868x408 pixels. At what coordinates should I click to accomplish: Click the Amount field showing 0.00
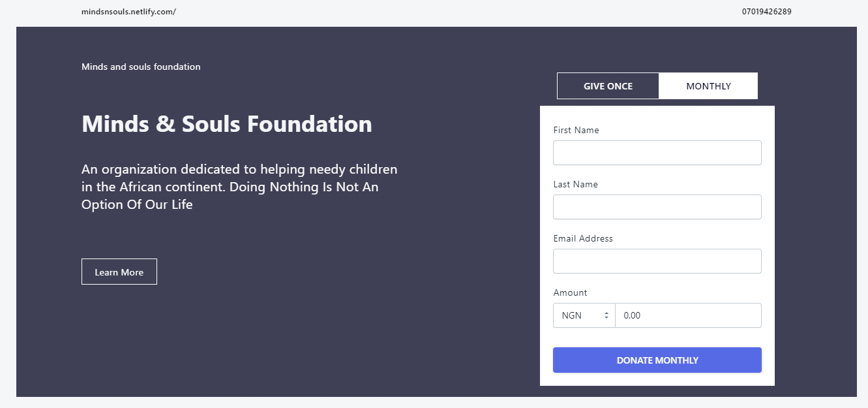coord(689,315)
